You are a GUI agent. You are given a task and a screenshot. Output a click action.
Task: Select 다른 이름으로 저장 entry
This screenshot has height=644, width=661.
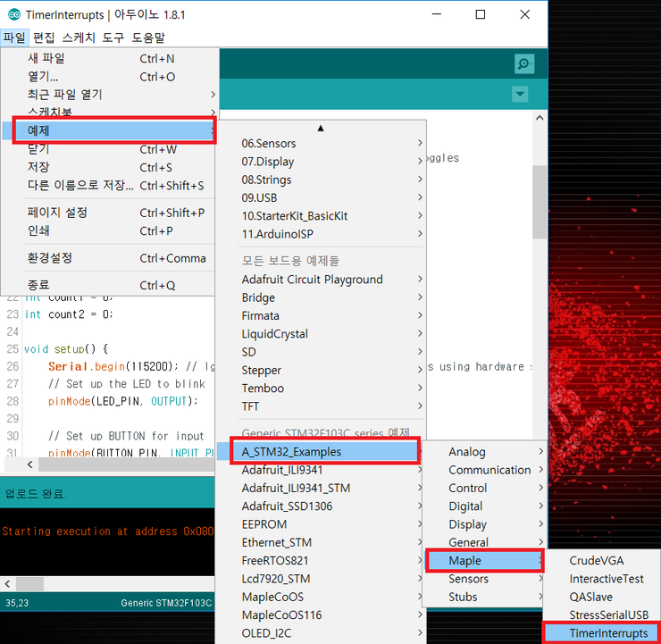click(110, 186)
